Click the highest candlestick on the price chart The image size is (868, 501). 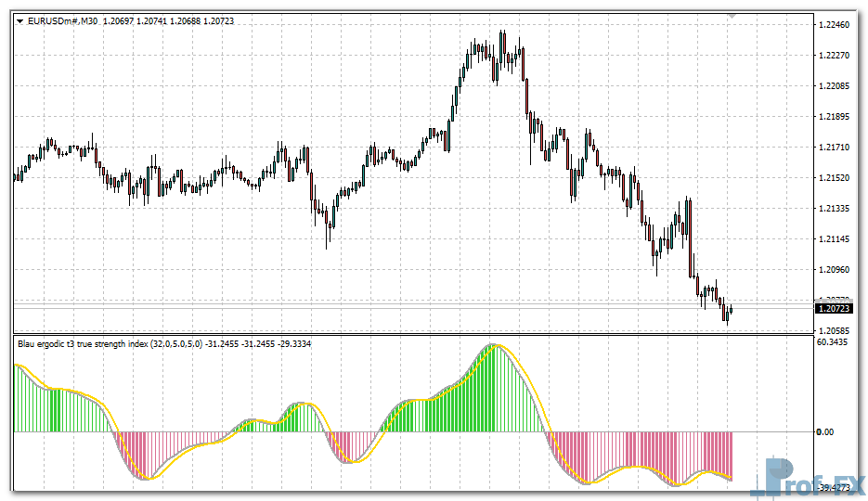point(502,42)
